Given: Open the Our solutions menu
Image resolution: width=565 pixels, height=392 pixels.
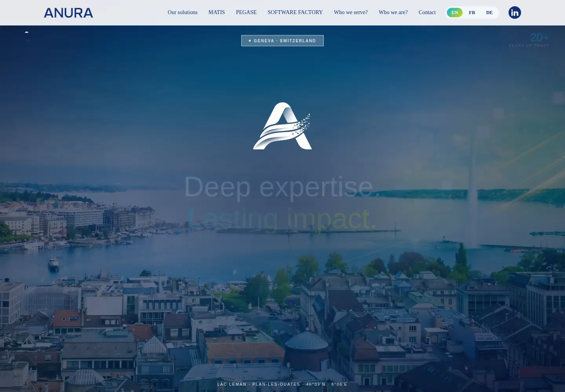Looking at the screenshot, I should click(x=182, y=13).
